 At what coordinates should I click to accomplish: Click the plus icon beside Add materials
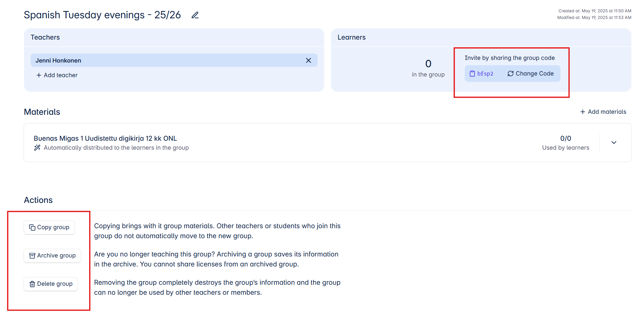(582, 112)
